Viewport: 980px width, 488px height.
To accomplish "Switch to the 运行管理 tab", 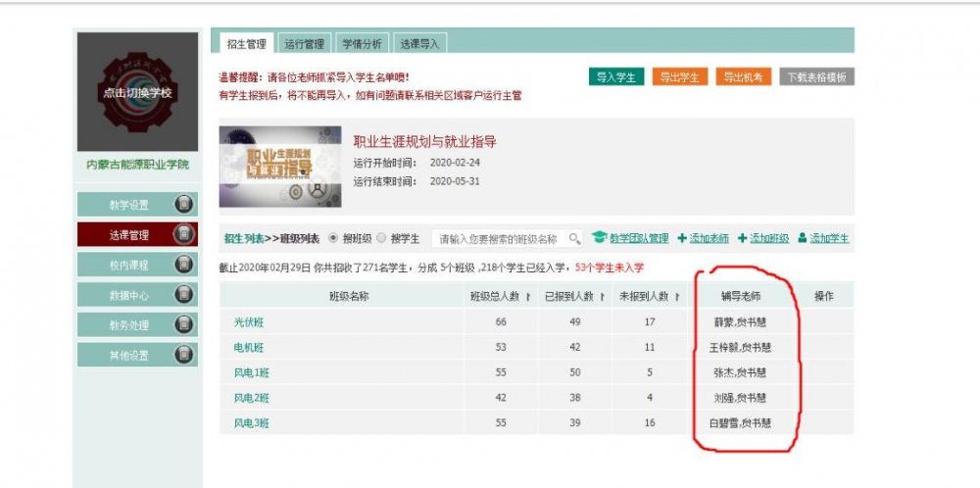I will coord(304,44).
